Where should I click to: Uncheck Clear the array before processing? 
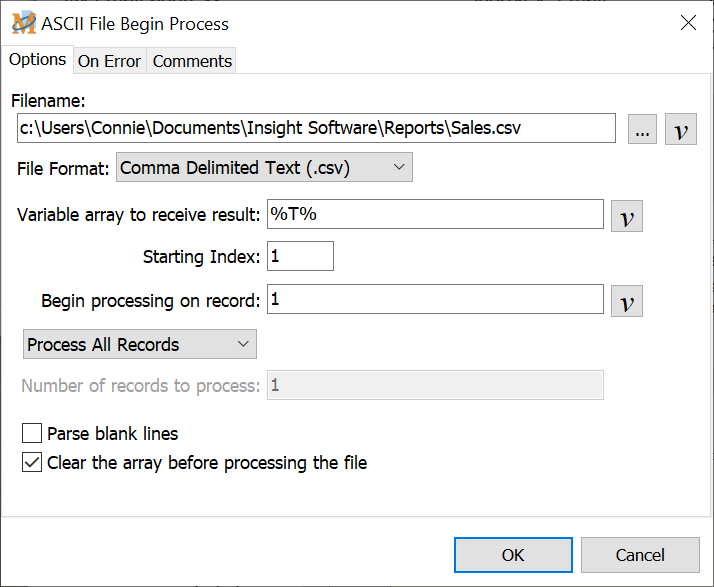point(32,463)
